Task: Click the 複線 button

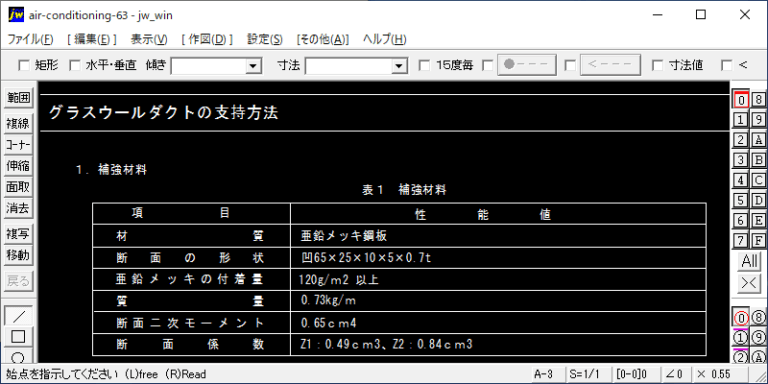Action: [18, 123]
